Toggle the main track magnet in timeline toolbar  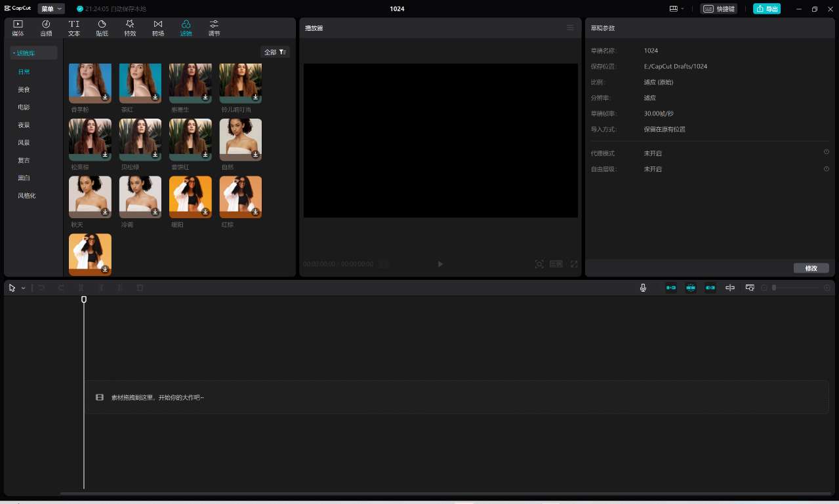click(671, 288)
